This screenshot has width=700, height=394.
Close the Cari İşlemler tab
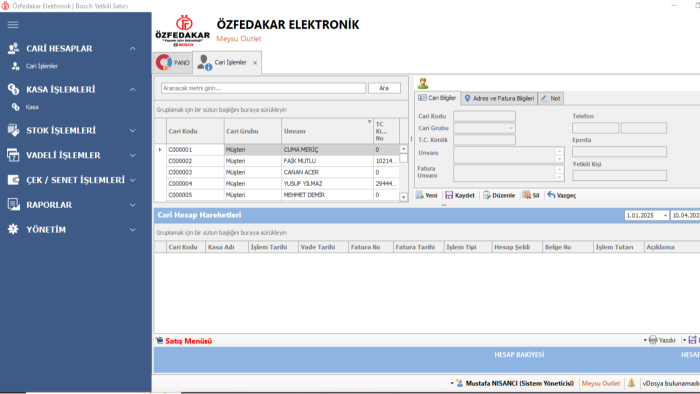[x=255, y=63]
